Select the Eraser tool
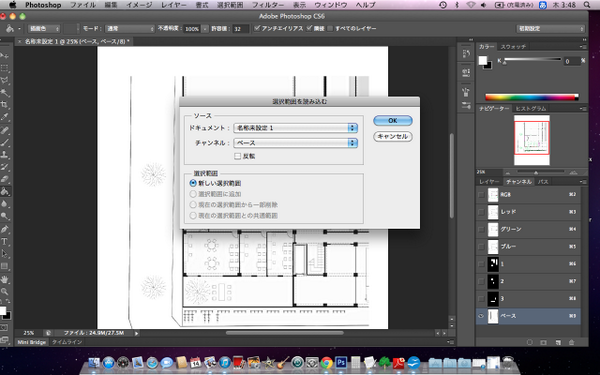600x375 pixels. 5,179
